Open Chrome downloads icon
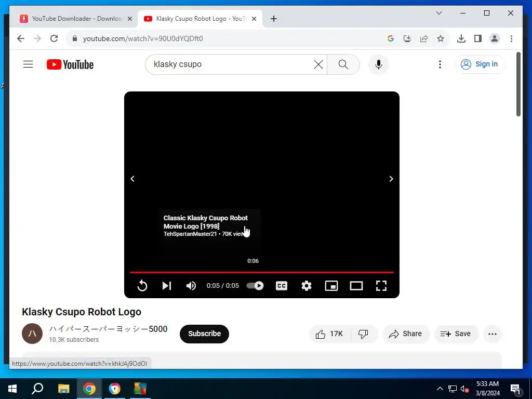Viewport: 532px width, 399px height. click(x=461, y=38)
